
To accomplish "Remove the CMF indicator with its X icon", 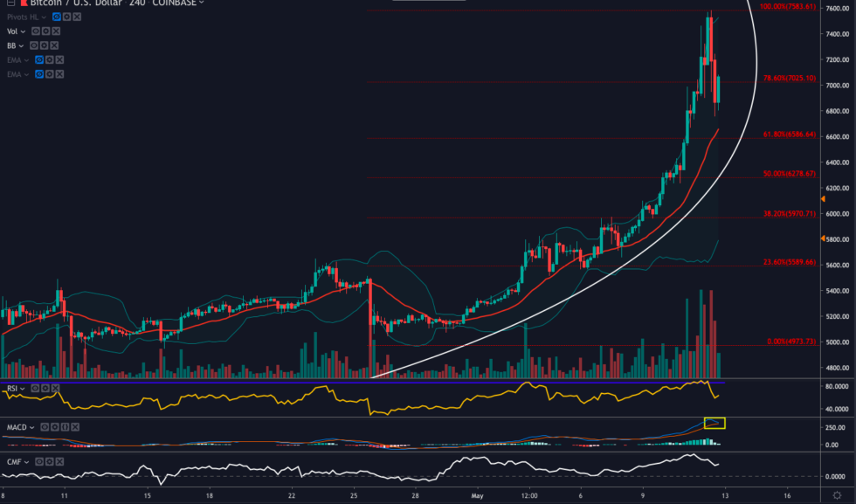I will click(x=59, y=461).
